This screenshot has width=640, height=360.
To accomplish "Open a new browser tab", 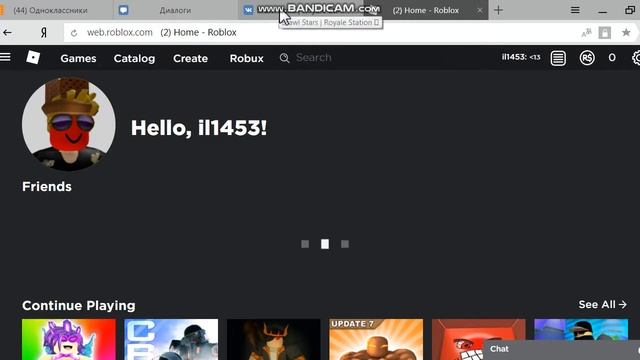I will tap(498, 10).
